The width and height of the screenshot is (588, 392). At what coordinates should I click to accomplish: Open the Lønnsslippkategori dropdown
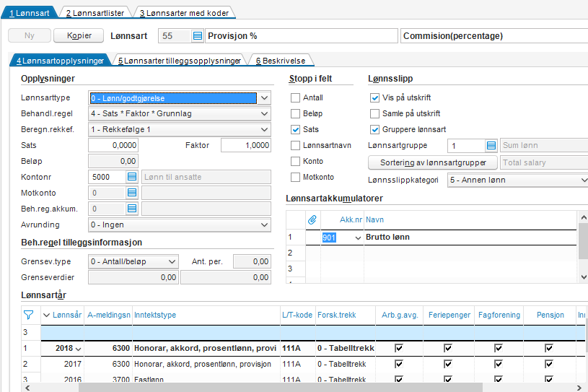click(584, 180)
